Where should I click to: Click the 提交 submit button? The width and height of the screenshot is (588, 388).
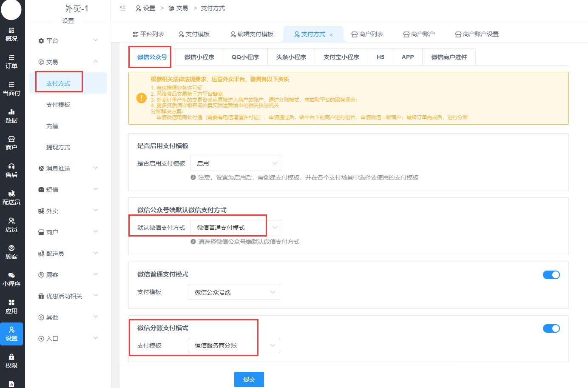tap(249, 379)
